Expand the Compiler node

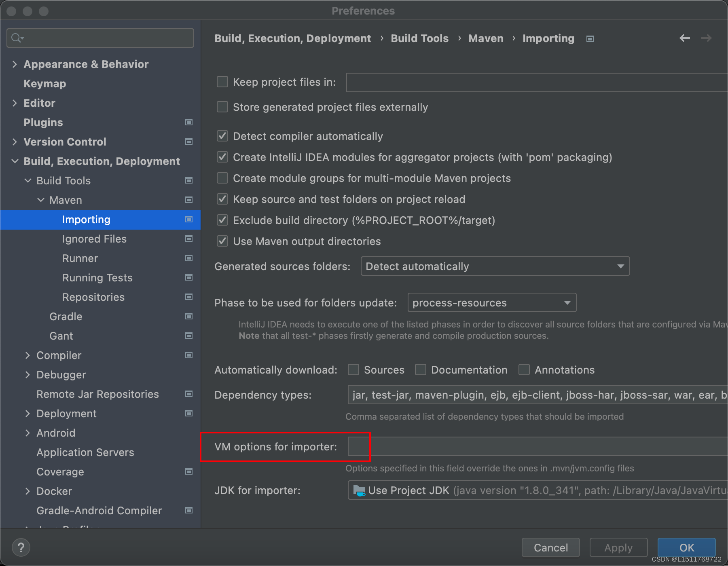click(x=28, y=355)
